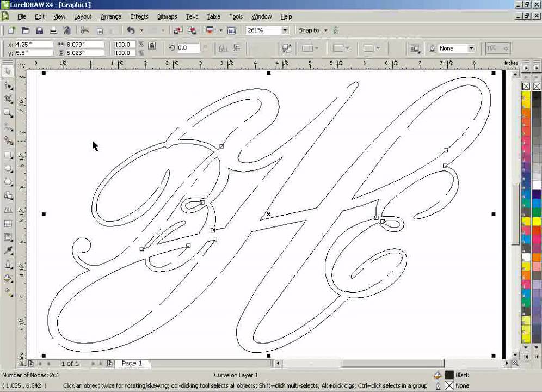The image size is (542, 392).
Task: Select the Polygon tool
Action: pyautogui.click(x=8, y=182)
